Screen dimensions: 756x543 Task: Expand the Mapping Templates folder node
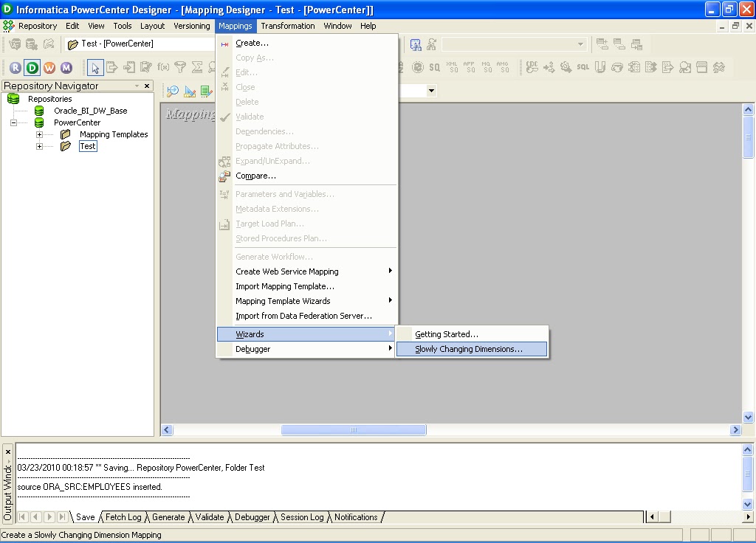tap(40, 134)
